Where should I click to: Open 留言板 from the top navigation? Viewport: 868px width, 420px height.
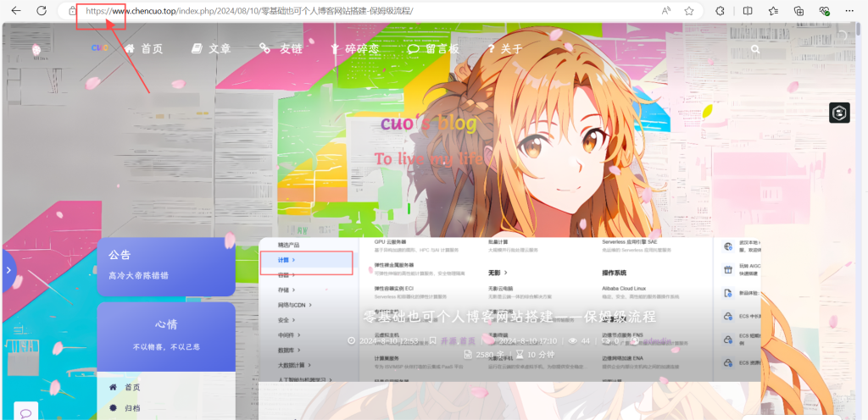[433, 49]
